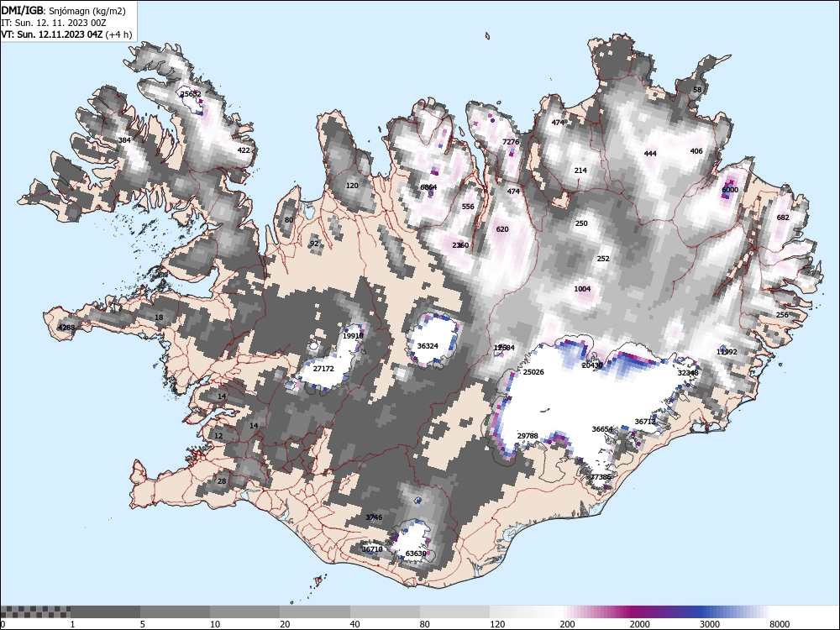840x630 pixels.
Task: Click the northeast value 58
Action: 697,90
